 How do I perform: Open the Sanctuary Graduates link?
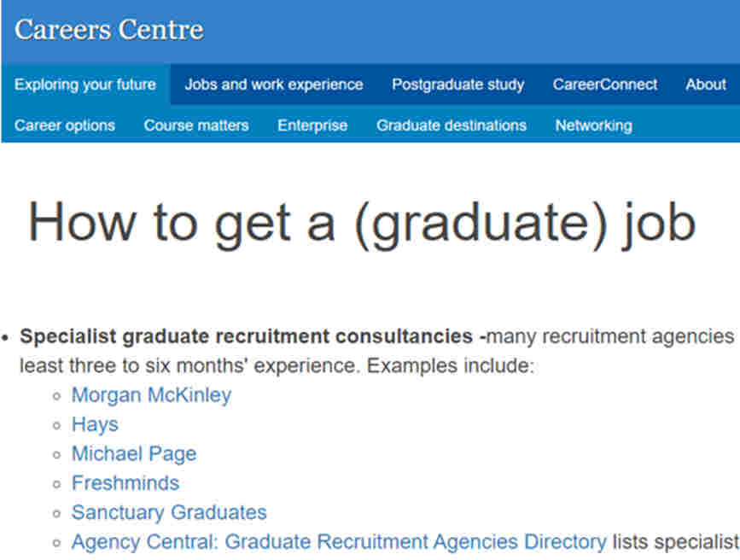(x=168, y=512)
